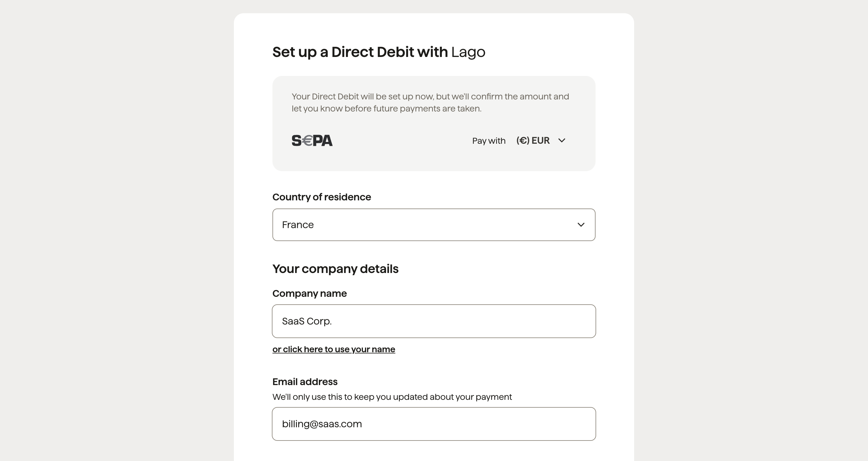The height and width of the screenshot is (461, 868).
Task: Open the France dropdown arrow
Action: click(581, 225)
